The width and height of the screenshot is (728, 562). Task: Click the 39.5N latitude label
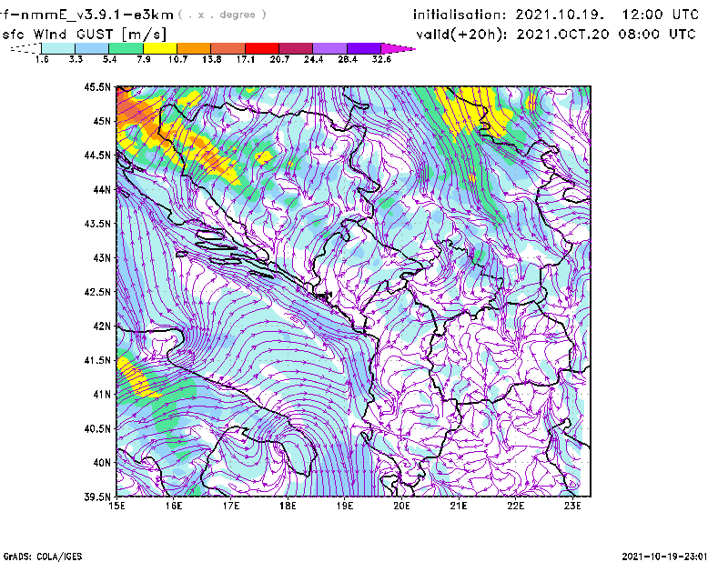[98, 497]
